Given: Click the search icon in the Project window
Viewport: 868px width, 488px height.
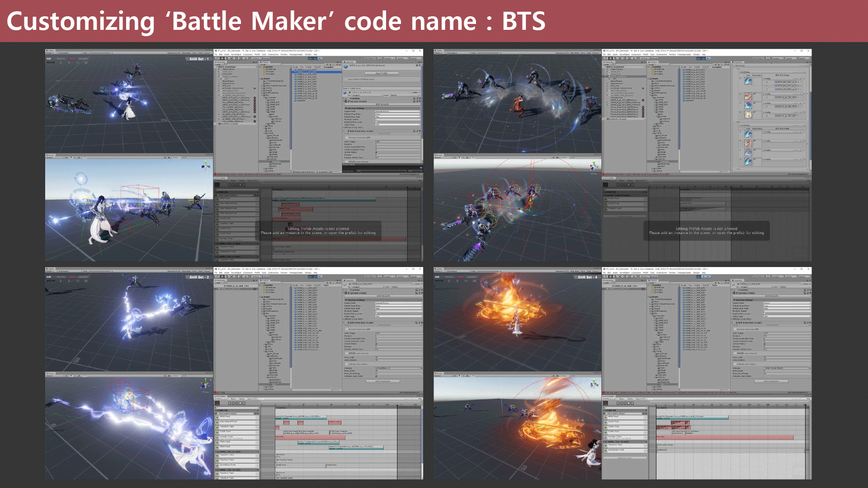Looking at the screenshot, I should click(327, 64).
